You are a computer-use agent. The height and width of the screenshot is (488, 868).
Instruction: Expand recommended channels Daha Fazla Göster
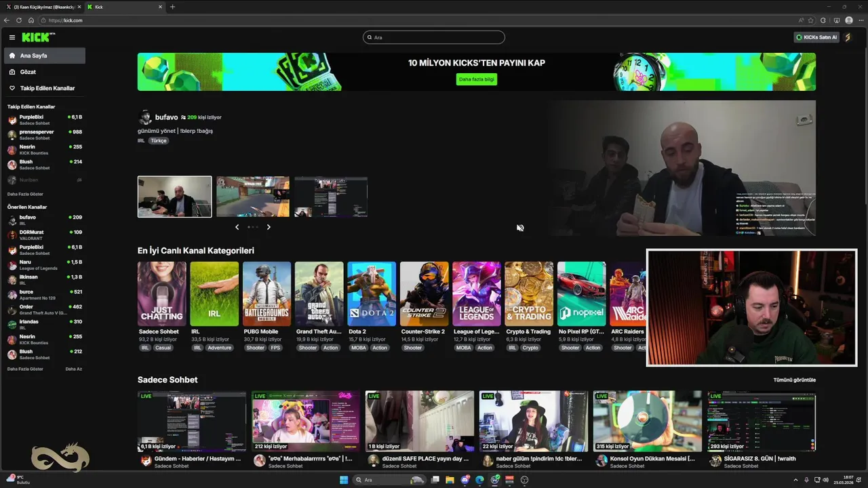[x=25, y=369]
